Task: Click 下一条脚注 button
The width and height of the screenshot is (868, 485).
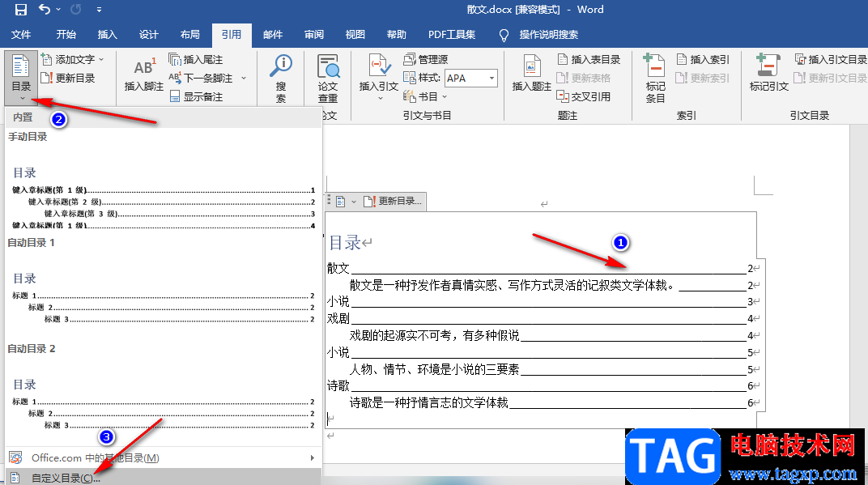Action: click(201, 78)
